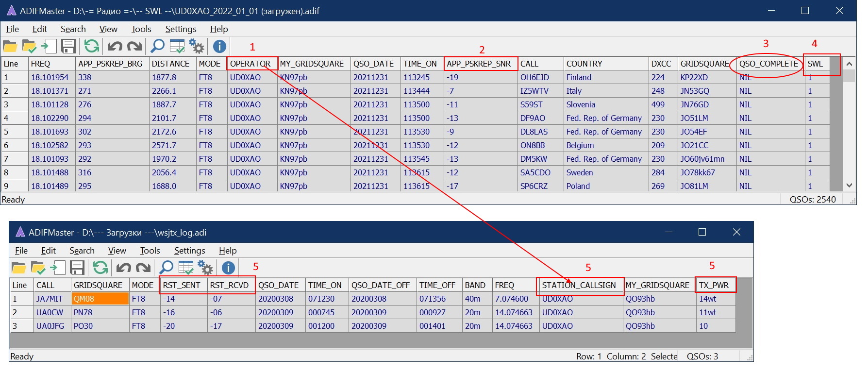Click the document with green arrow icon in the wsjtx_log window
Image resolution: width=868 pixels, height=374 pixels.
pos(57,268)
